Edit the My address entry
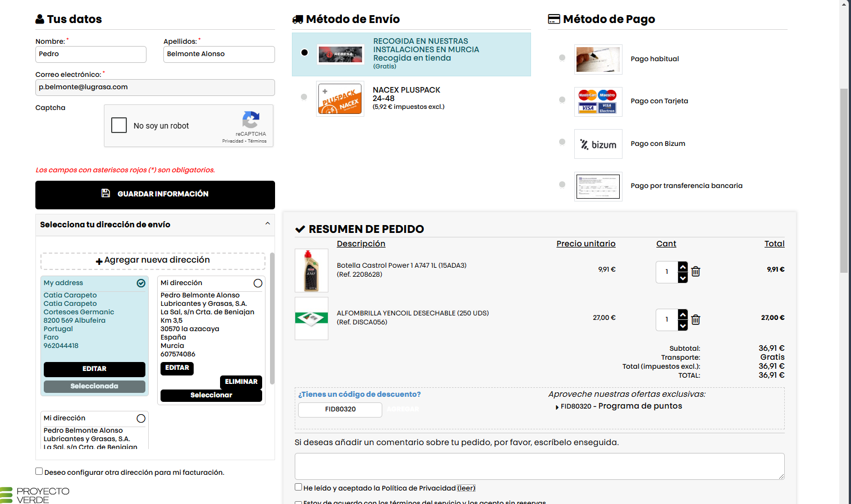This screenshot has width=851, height=504. [94, 369]
